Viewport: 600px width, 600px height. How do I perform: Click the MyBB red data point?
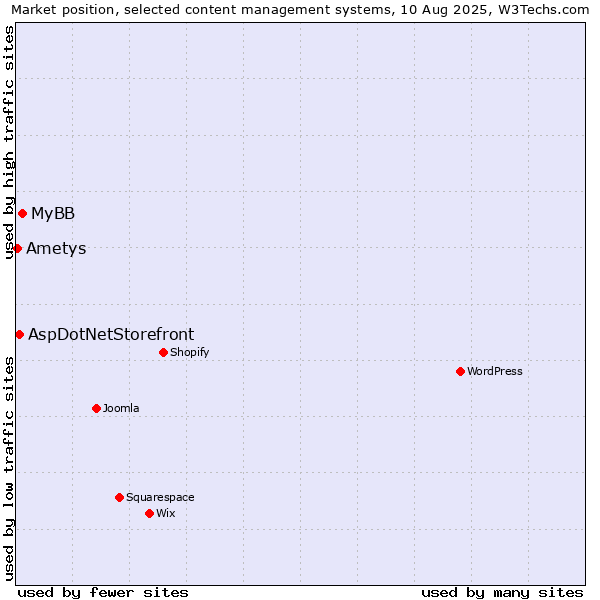click(23, 214)
